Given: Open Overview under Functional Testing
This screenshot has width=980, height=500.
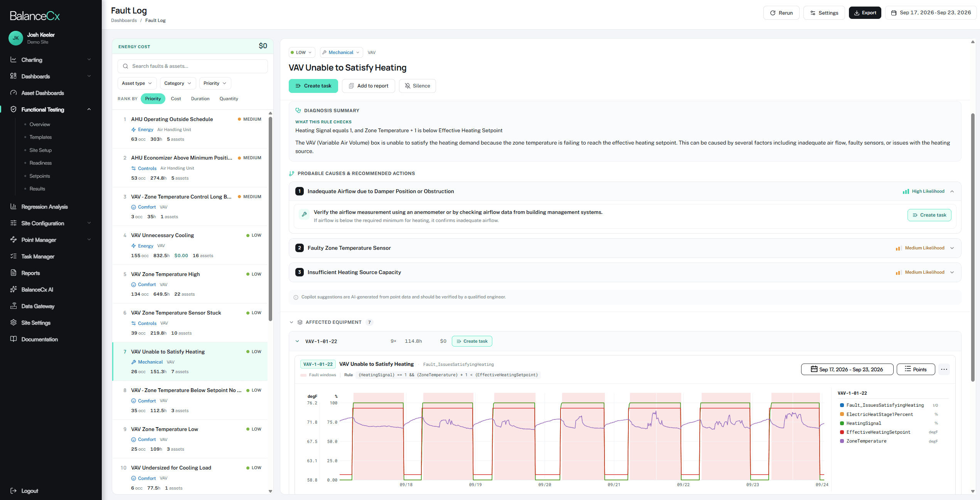Looking at the screenshot, I should (40, 124).
